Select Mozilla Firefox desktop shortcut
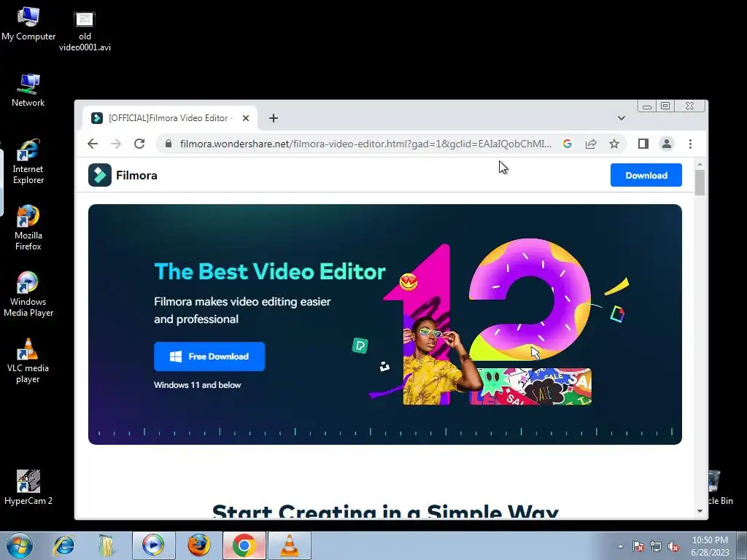 tap(28, 227)
